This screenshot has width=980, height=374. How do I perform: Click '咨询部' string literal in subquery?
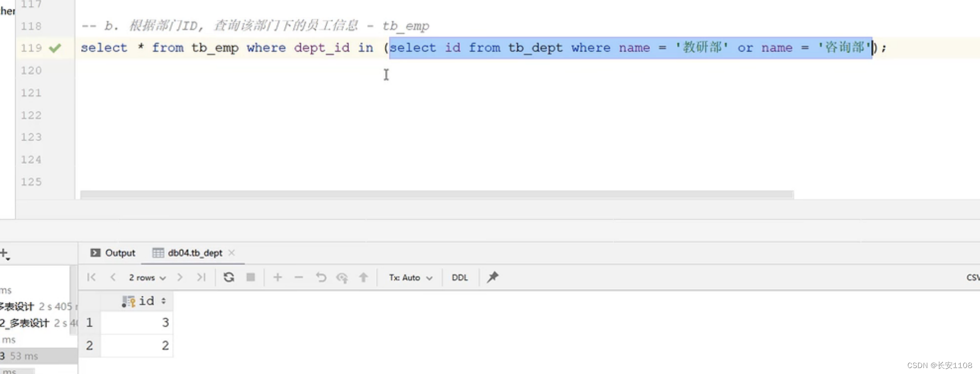(844, 47)
